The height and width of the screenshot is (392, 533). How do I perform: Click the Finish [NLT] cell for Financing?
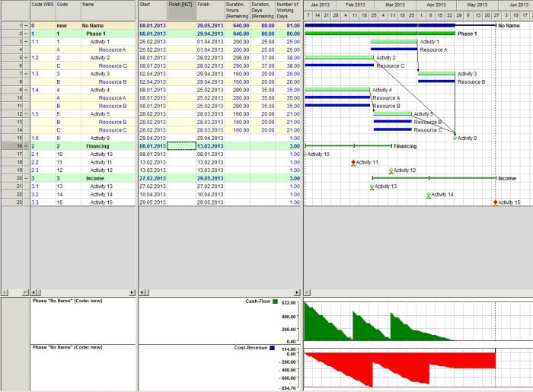tap(182, 146)
